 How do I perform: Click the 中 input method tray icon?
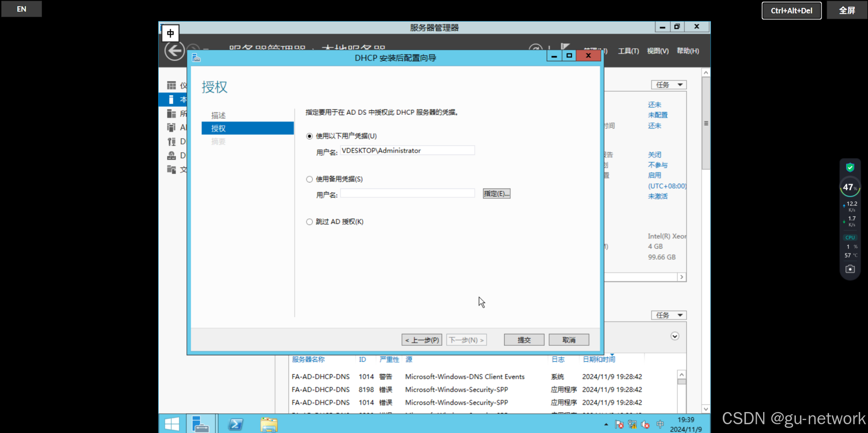(660, 424)
